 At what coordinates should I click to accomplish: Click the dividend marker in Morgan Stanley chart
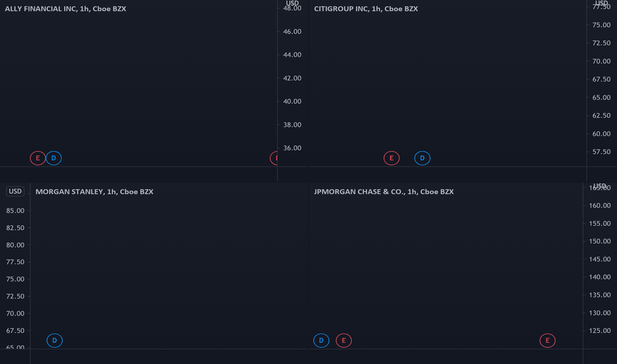[x=54, y=340]
